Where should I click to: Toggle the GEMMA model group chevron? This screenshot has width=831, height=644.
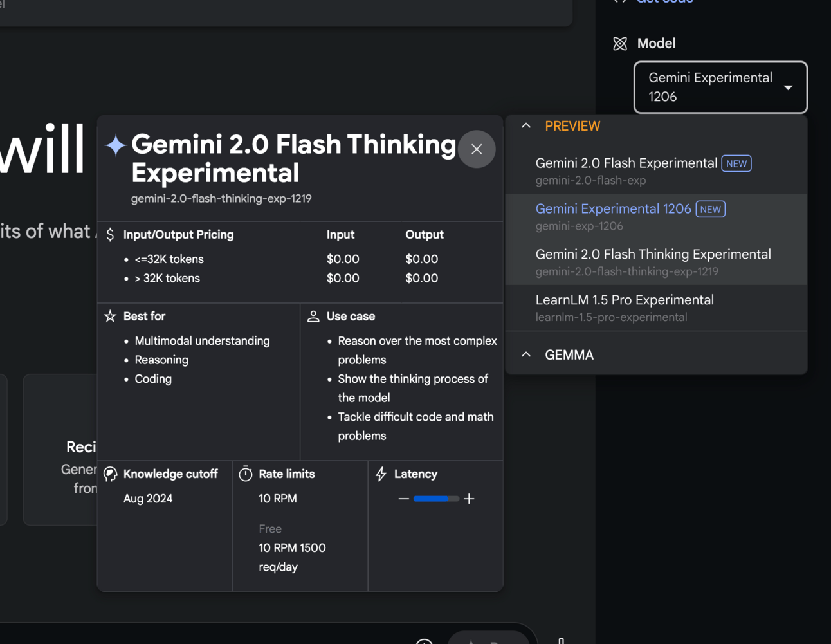(x=526, y=354)
